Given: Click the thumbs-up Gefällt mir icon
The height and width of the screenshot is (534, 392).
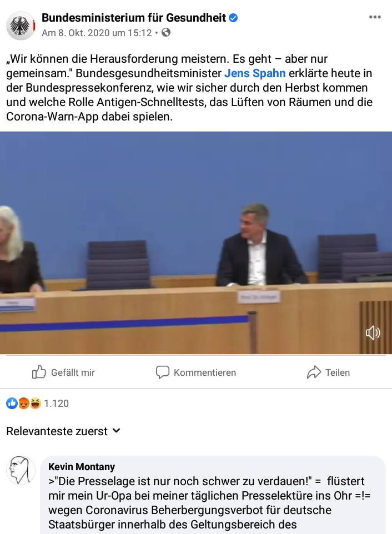Looking at the screenshot, I should click(39, 372).
